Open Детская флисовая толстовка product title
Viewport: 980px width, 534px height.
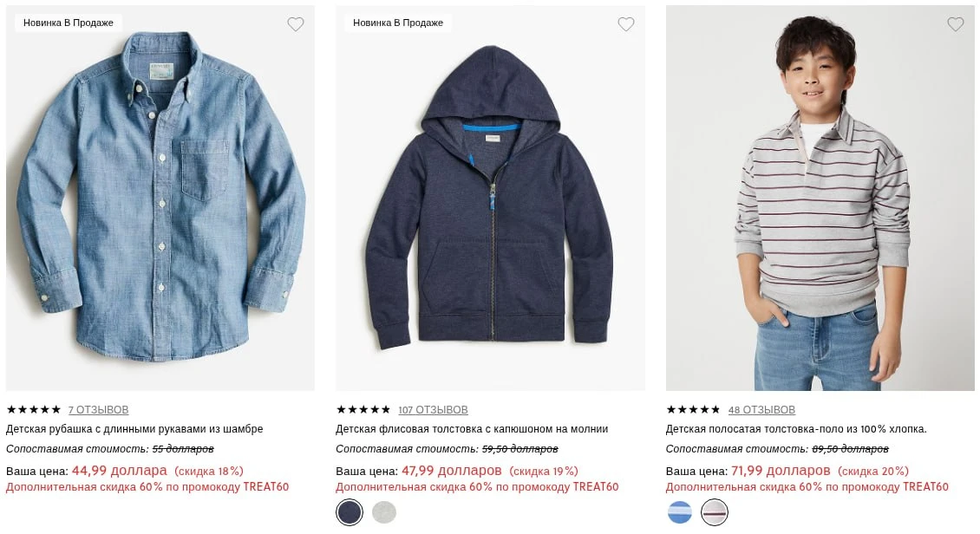click(472, 429)
